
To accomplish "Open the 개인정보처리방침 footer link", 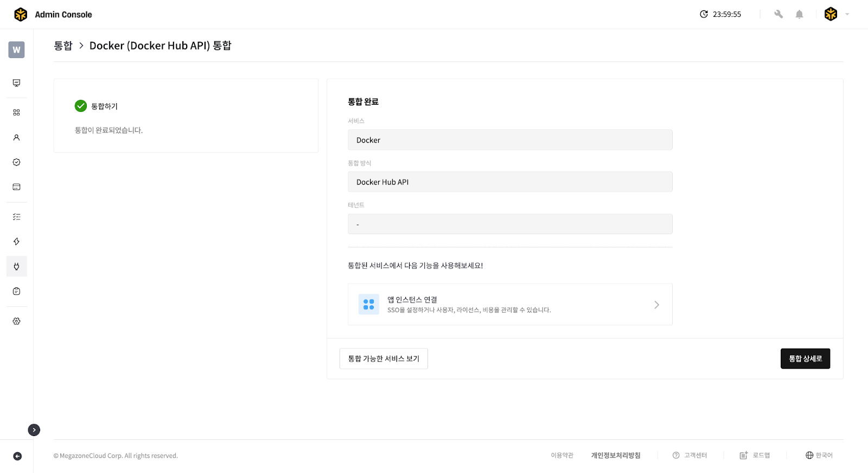I will point(616,455).
